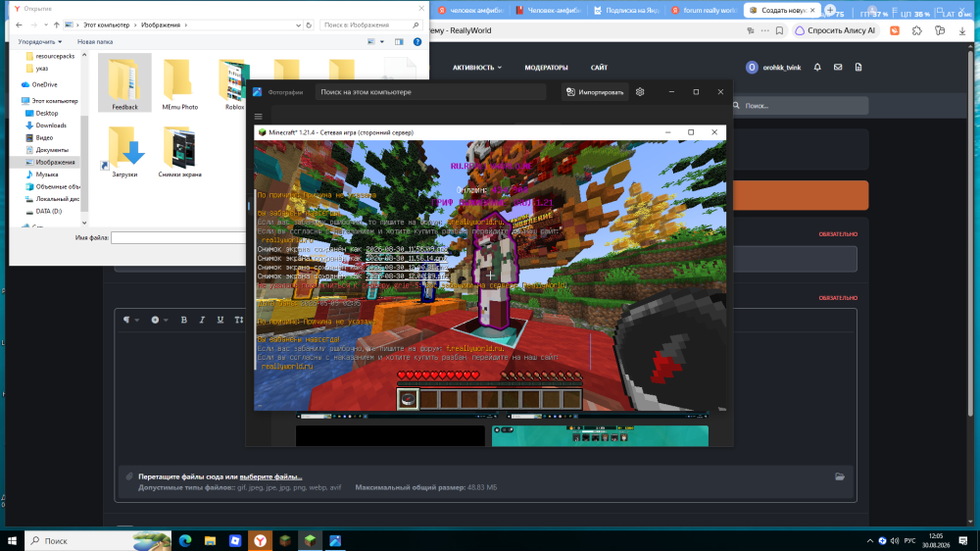Click Спросить Алису AI button
Screen dimensions: 980x551
point(836,30)
